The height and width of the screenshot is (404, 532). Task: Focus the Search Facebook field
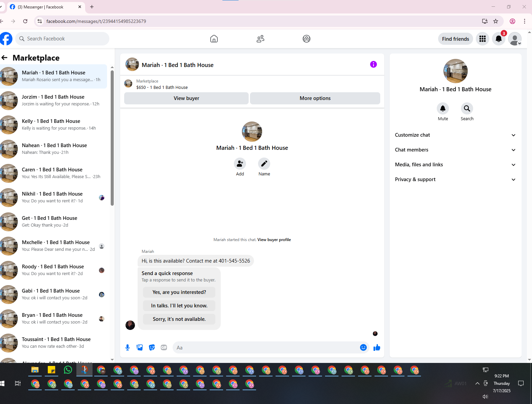(63, 39)
